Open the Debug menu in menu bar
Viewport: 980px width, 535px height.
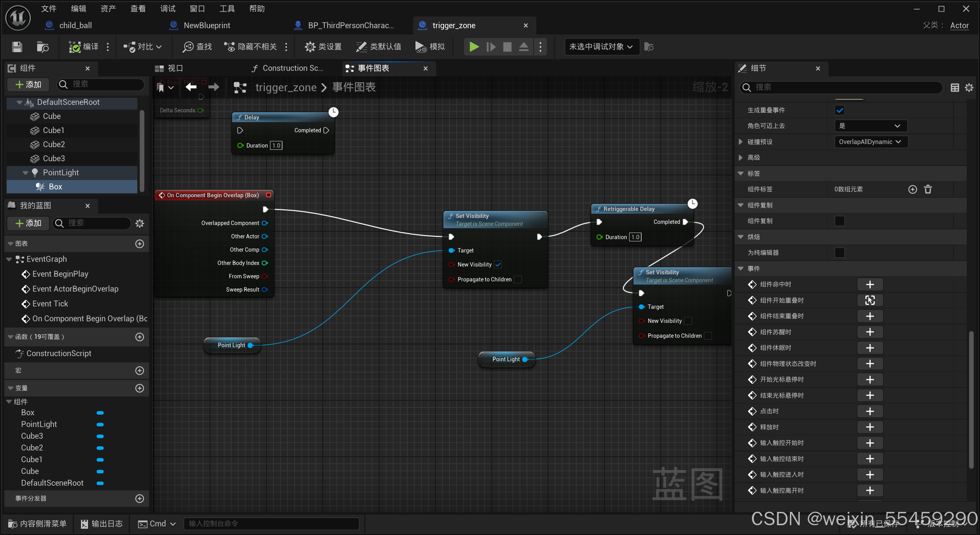click(167, 9)
